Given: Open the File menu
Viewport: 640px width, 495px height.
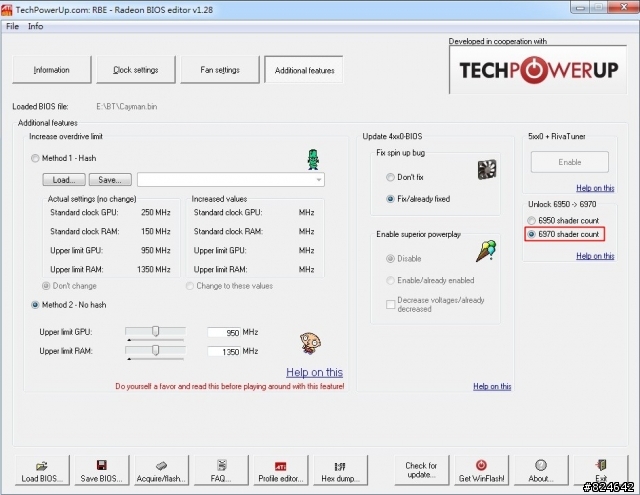Looking at the screenshot, I should (x=12, y=26).
